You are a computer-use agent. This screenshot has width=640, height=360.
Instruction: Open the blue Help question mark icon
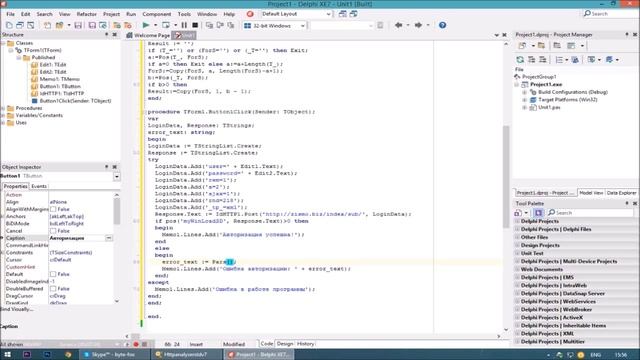click(442, 25)
